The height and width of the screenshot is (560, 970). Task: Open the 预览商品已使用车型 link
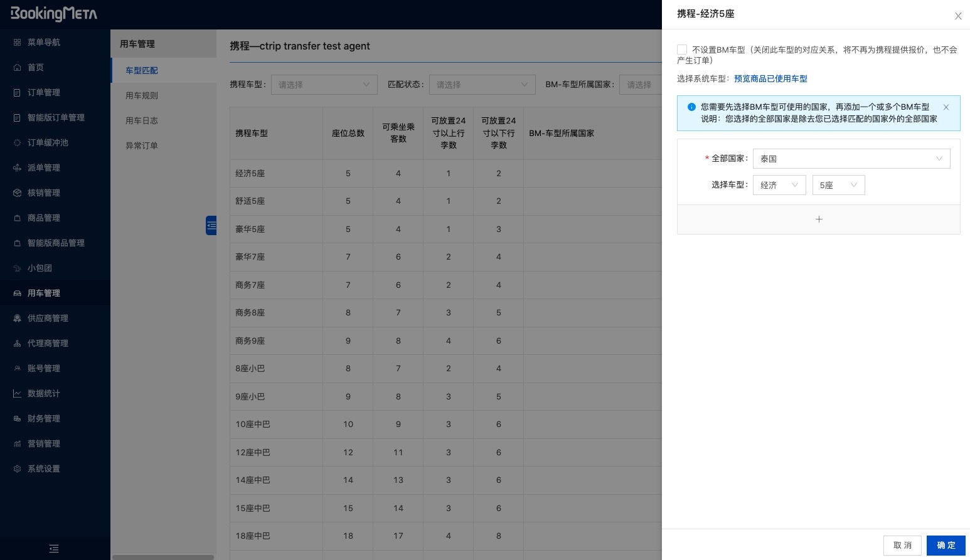pos(770,79)
